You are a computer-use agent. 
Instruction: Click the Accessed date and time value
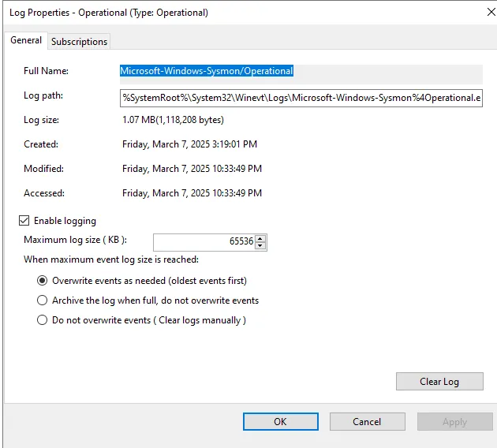(x=192, y=193)
